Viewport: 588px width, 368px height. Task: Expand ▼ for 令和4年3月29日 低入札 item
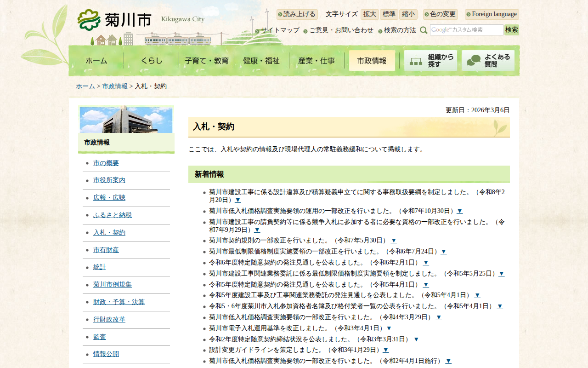pyautogui.click(x=439, y=317)
